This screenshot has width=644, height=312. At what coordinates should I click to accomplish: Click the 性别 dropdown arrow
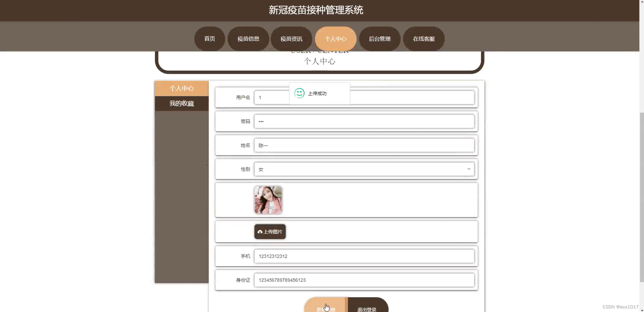click(x=469, y=169)
